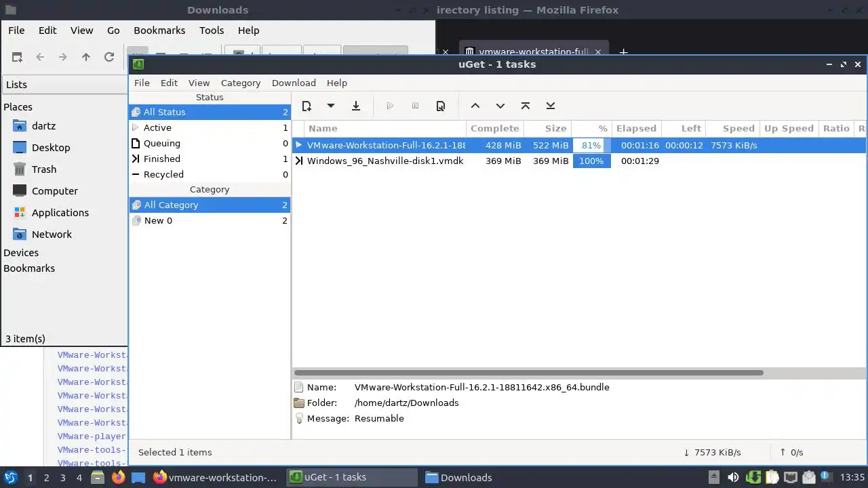The image size is (868, 488).
Task: Select the Queuing status filter
Action: pos(210,143)
